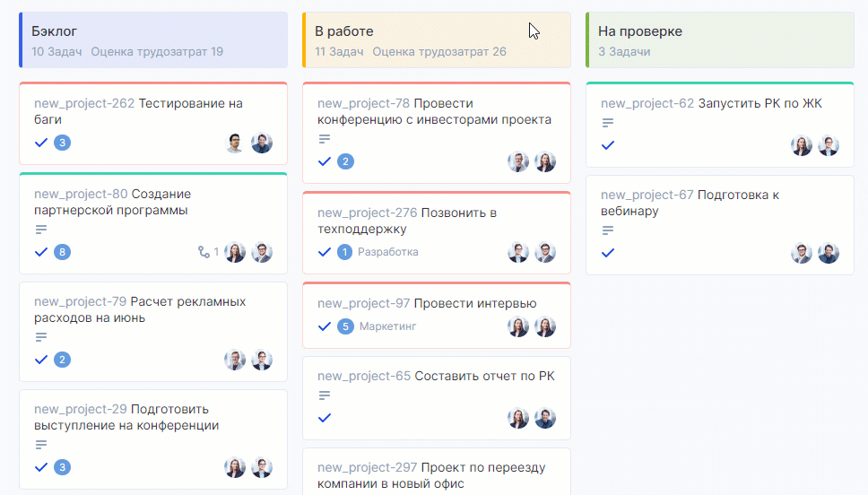
Task: Click the 11 Задач count text
Action: 339,52
